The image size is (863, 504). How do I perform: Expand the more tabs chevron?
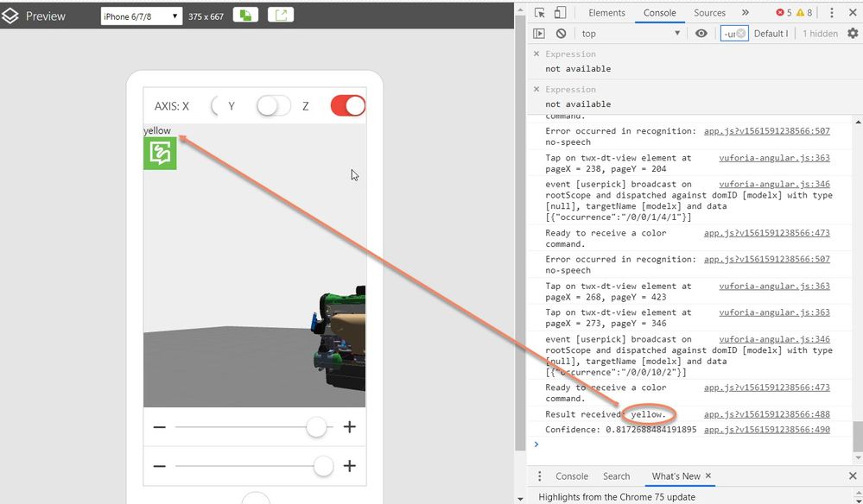click(746, 13)
